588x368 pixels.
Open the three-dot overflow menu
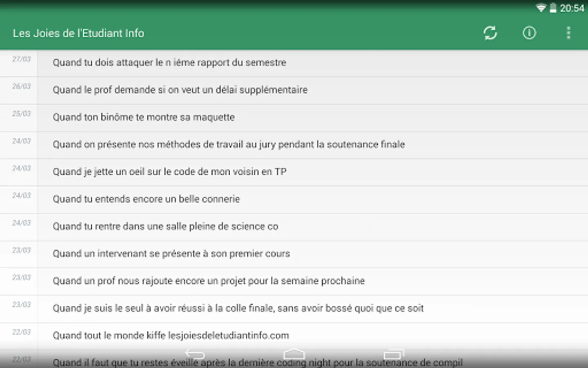click(x=568, y=33)
